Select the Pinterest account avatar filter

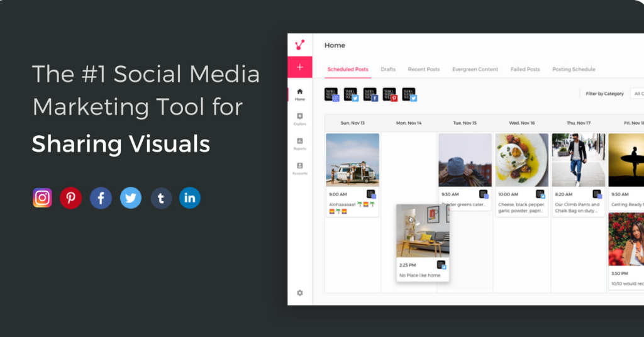tap(390, 94)
